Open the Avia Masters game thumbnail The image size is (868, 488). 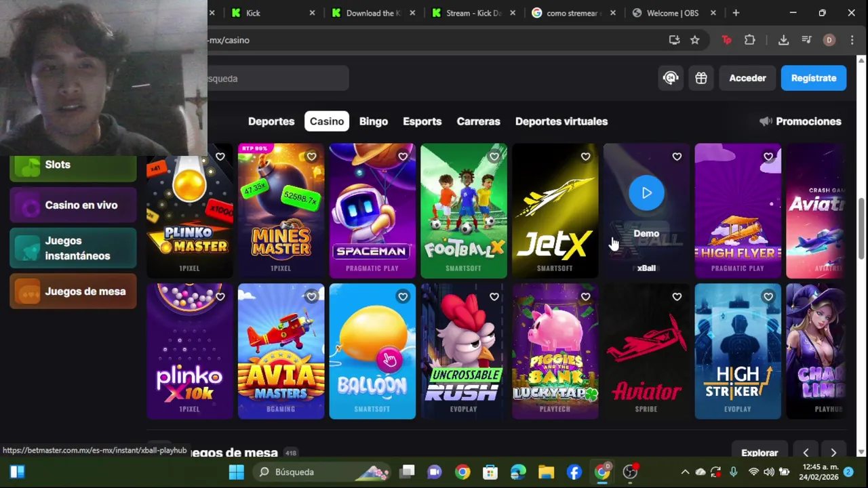pos(281,351)
